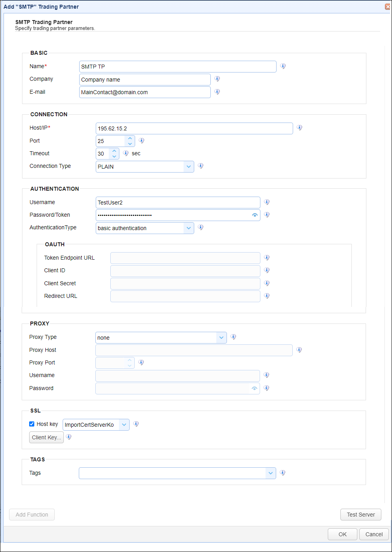Screen dimensions: 392x552
Task: Click the Test Server button
Action: pyautogui.click(x=361, y=515)
